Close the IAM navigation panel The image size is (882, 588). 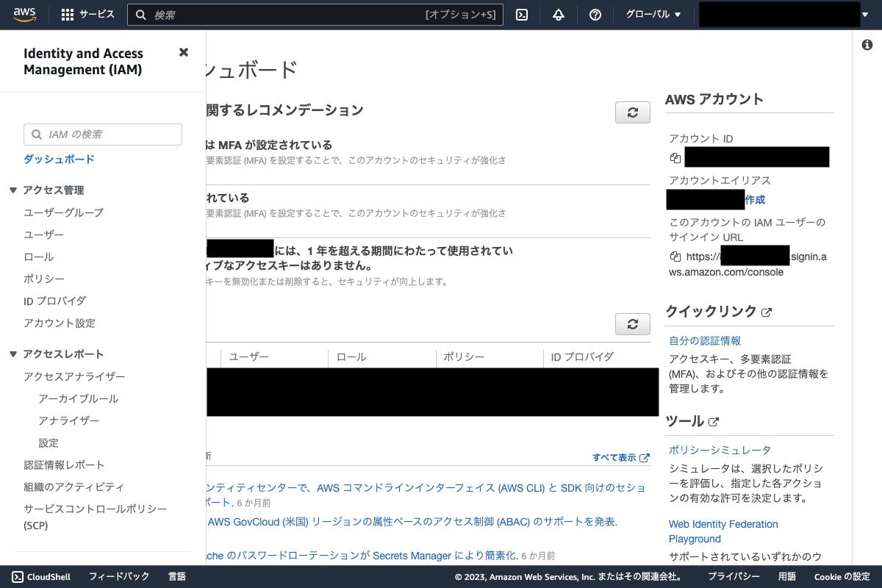point(184,52)
